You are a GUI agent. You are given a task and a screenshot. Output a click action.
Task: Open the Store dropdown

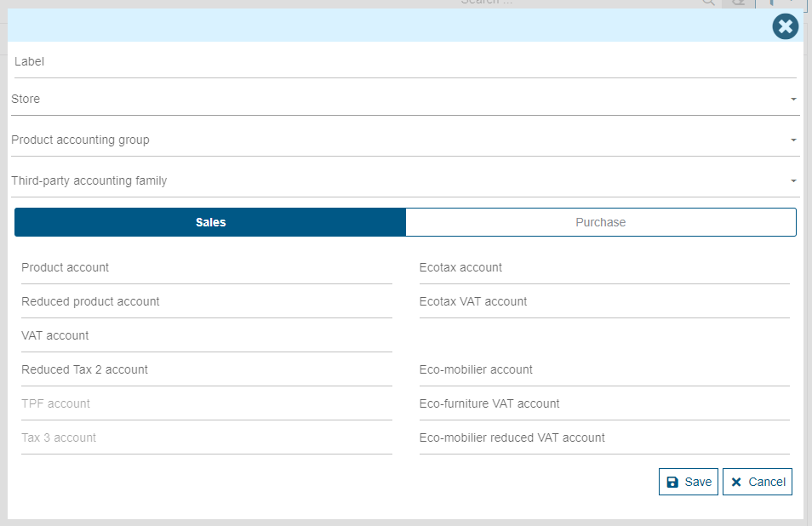404,100
